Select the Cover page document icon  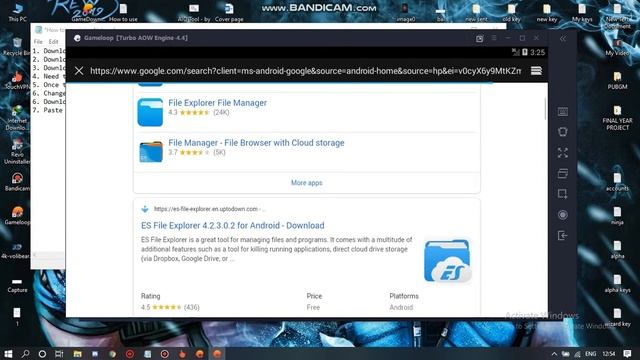click(x=229, y=12)
